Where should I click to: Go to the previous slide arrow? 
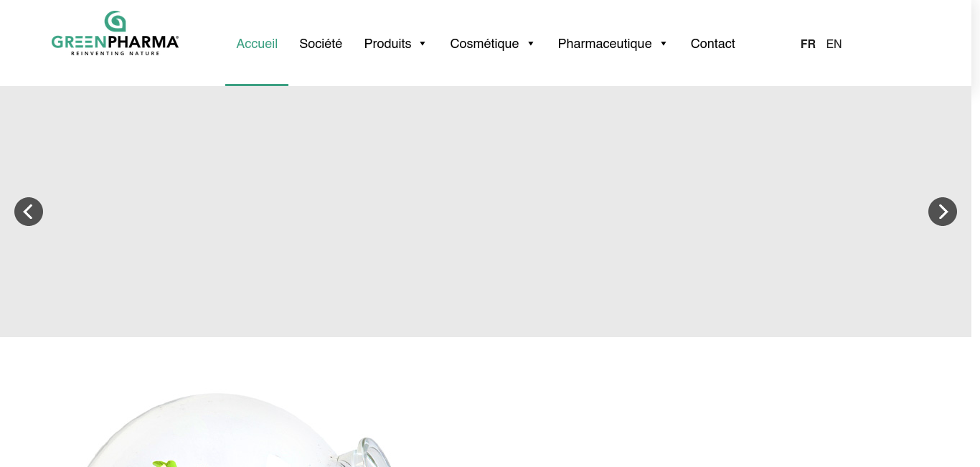[29, 212]
